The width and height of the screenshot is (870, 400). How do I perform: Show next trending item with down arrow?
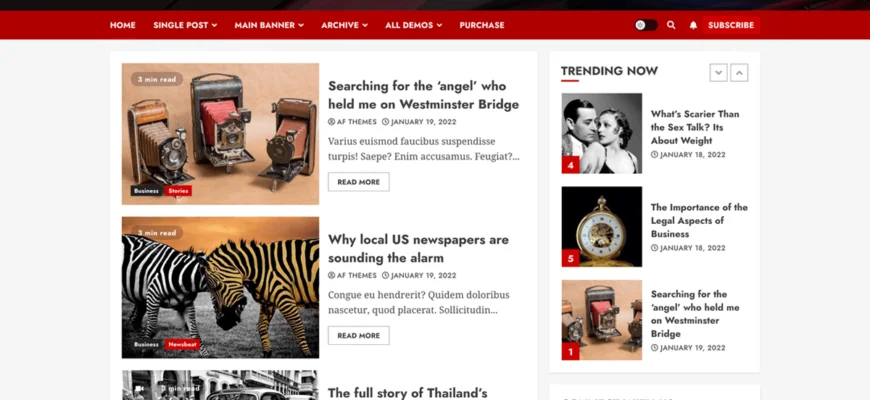coord(719,73)
